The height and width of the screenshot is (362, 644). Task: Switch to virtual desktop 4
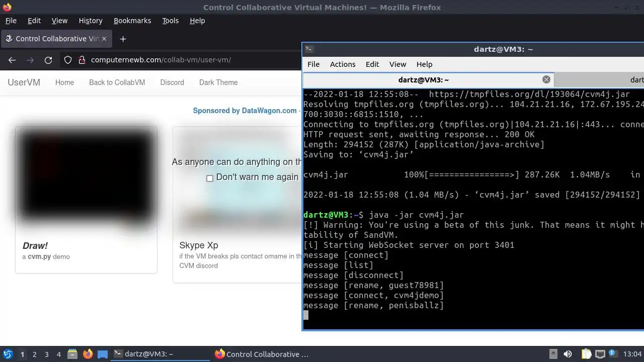click(58, 354)
